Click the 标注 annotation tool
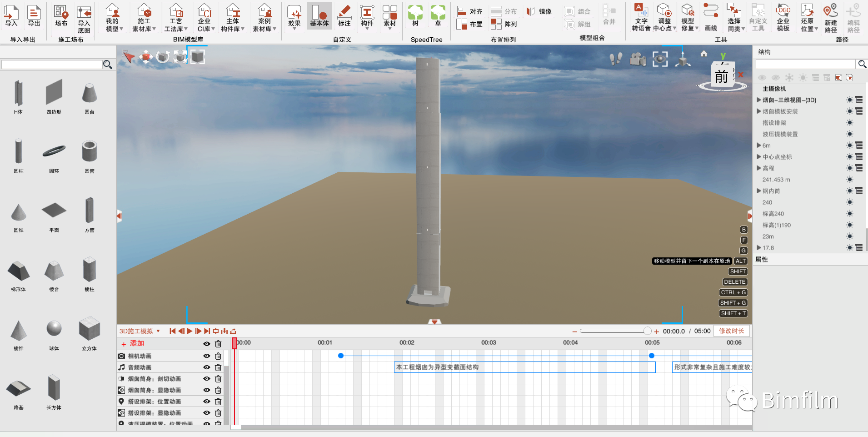Screen dimensions: 868x437 pyautogui.click(x=344, y=16)
